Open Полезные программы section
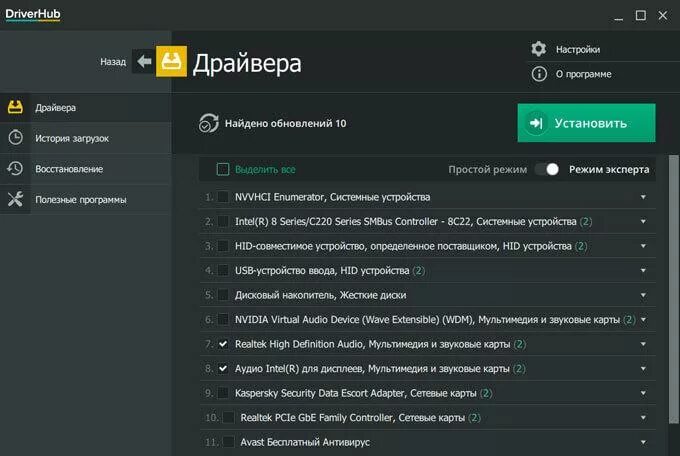The width and height of the screenshot is (680, 456). click(x=86, y=200)
